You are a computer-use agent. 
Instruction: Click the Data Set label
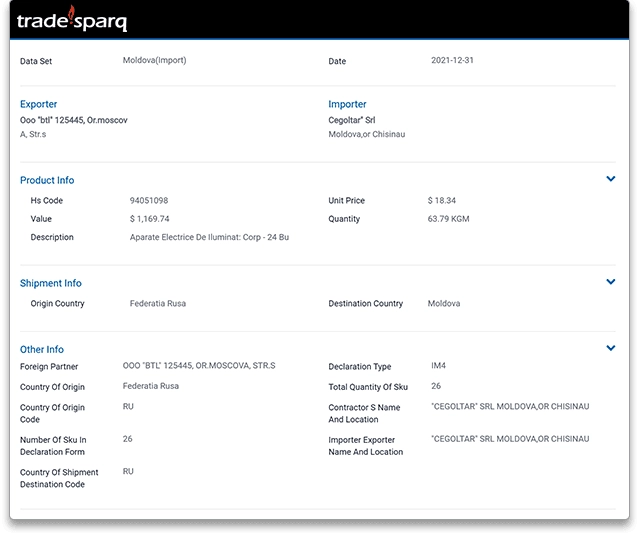36,61
